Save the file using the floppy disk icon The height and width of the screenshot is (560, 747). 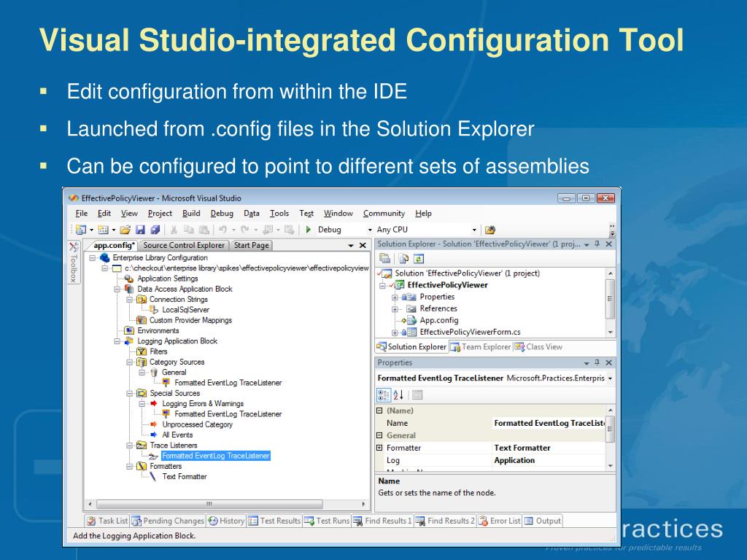tap(140, 230)
